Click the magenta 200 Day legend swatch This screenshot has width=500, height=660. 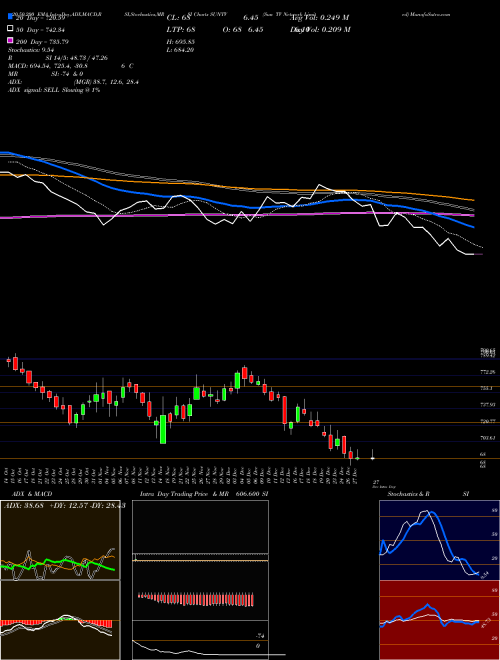10,41
